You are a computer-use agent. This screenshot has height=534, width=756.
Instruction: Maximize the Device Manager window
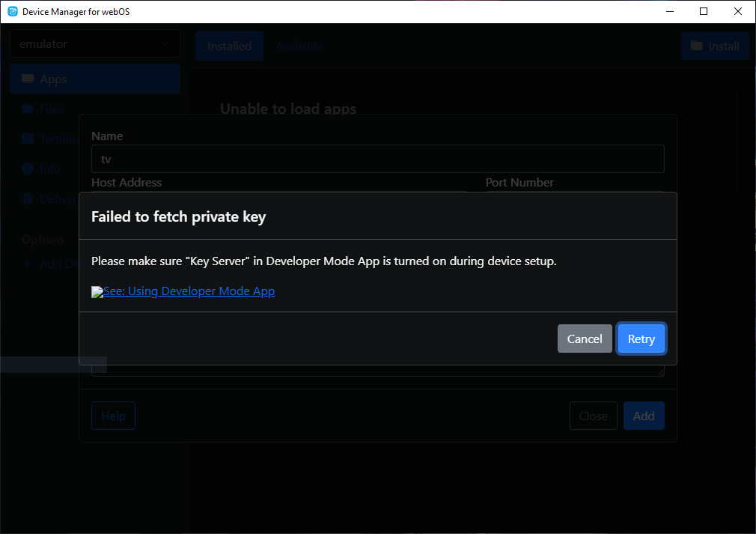point(703,11)
